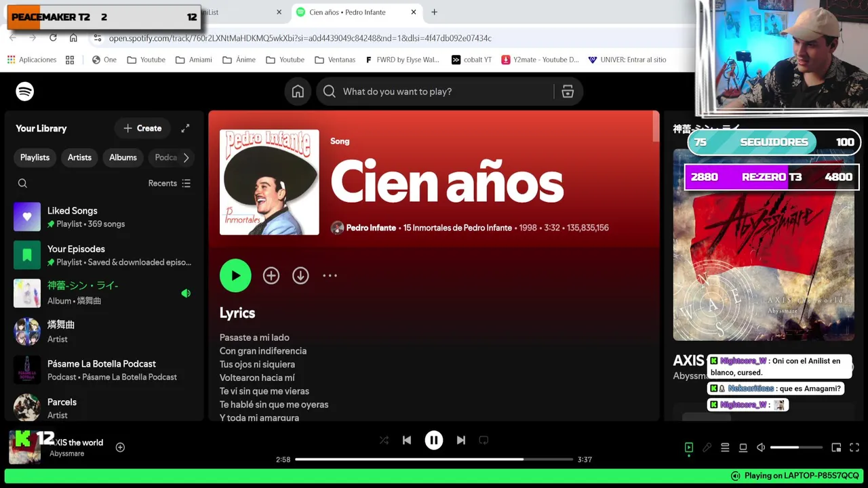Add Cien años to Liked Songs
868x488 pixels.
[271, 275]
